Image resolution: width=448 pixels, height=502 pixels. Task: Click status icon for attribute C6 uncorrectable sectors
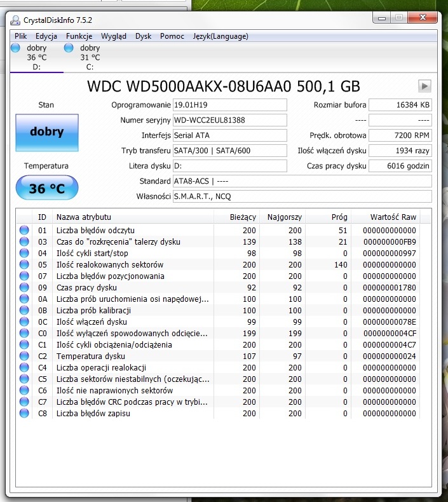click(x=24, y=391)
